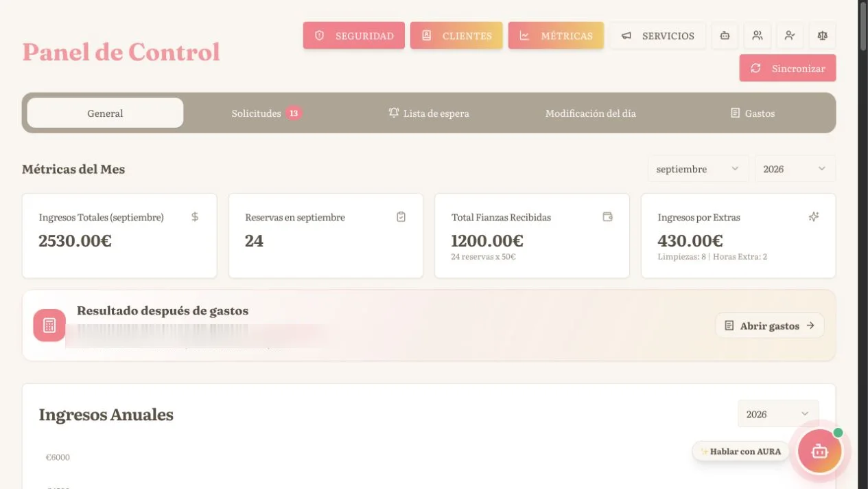Click the Panel de Control title
The height and width of the screenshot is (489, 868).
click(121, 52)
